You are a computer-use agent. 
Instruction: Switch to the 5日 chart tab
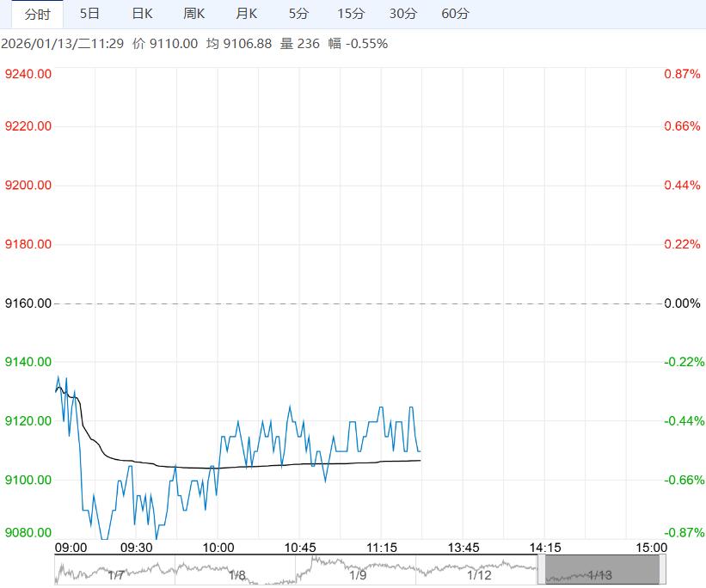(89, 14)
